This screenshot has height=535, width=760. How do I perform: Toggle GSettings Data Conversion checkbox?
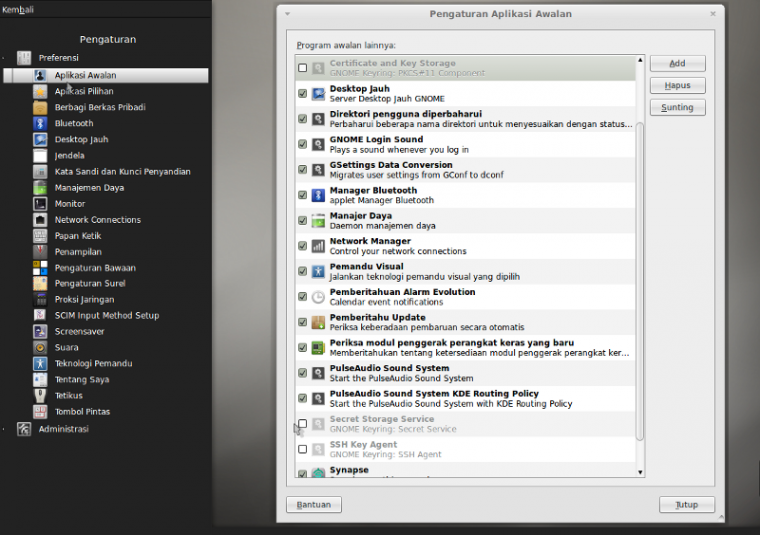point(302,170)
